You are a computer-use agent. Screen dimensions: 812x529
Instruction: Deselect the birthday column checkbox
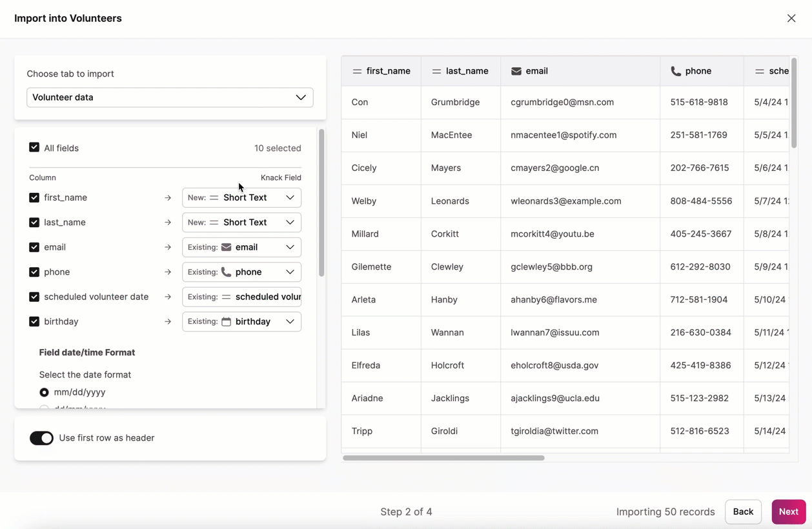pyautogui.click(x=34, y=321)
